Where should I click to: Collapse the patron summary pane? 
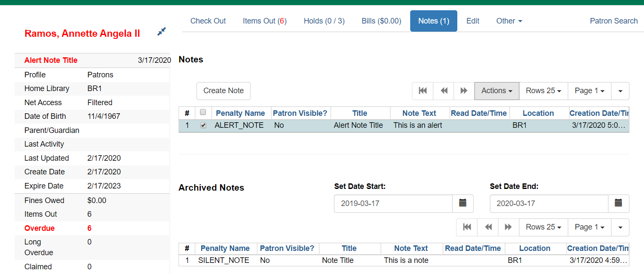point(161,31)
